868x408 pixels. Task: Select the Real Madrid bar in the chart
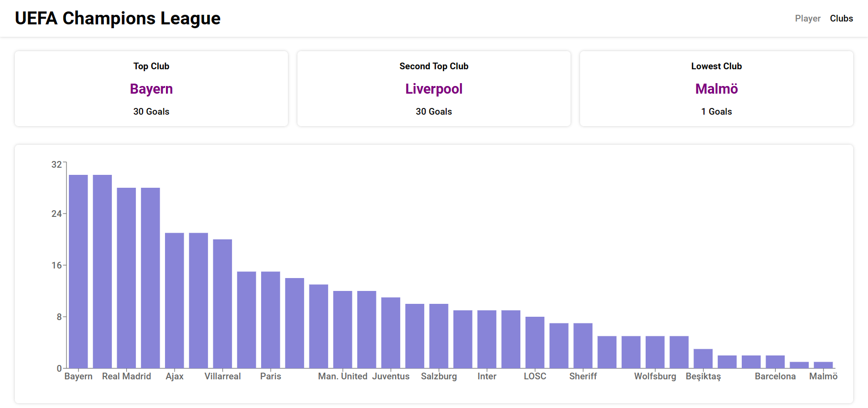click(x=126, y=278)
